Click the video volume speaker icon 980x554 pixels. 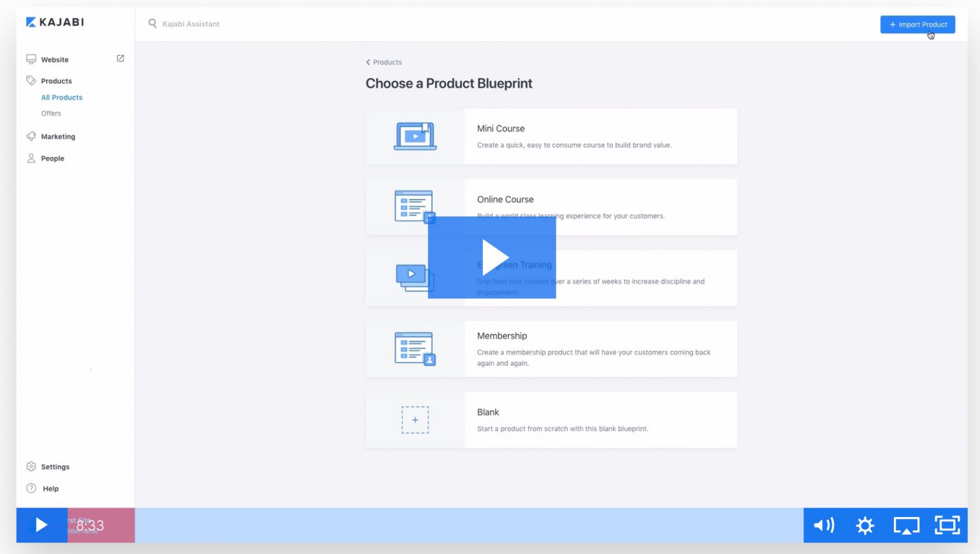[x=823, y=525]
